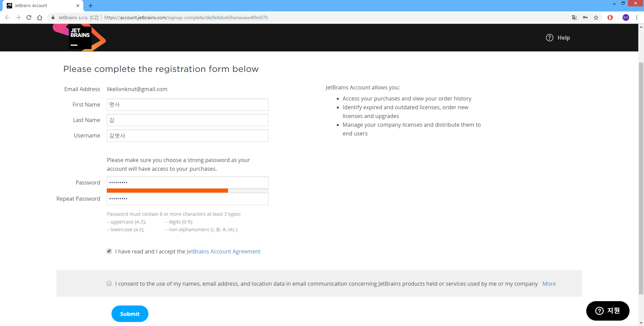Click the password strength bar
Screen dimensions: 644x326
[x=188, y=191]
